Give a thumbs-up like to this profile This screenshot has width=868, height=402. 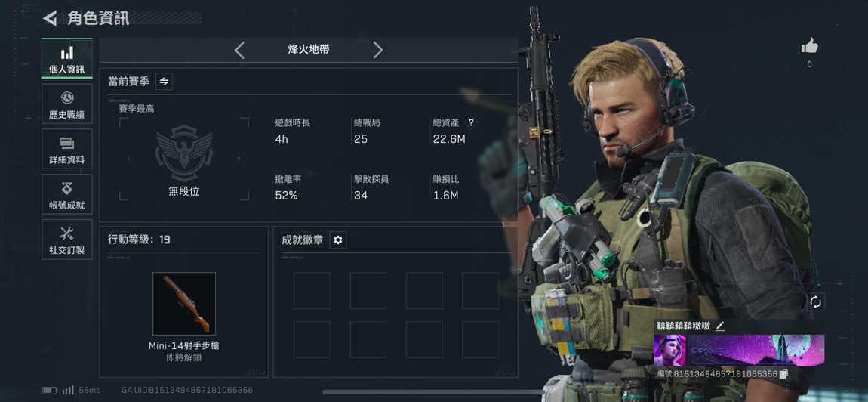[809, 47]
